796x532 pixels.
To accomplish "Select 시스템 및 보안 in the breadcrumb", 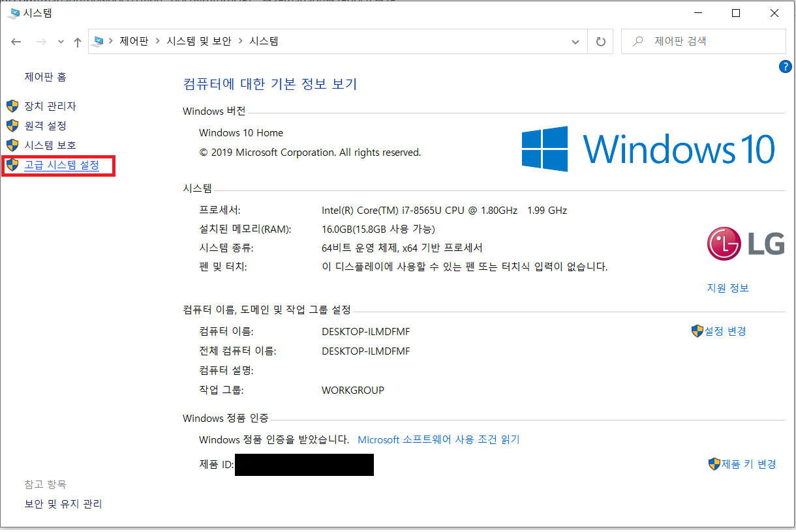I will click(x=199, y=41).
